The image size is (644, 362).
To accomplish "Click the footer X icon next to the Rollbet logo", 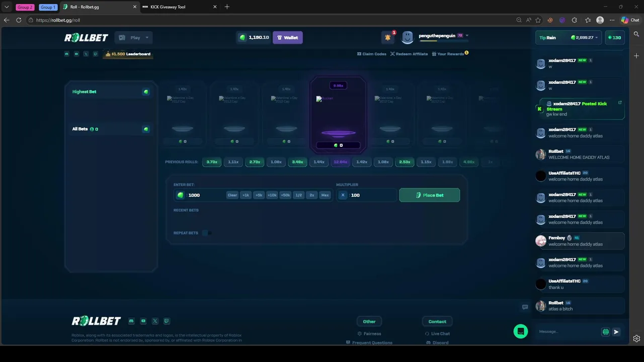I will pyautogui.click(x=155, y=321).
